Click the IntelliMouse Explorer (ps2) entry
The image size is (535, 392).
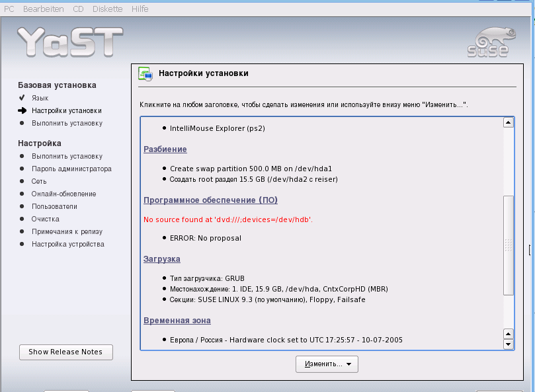click(218, 128)
